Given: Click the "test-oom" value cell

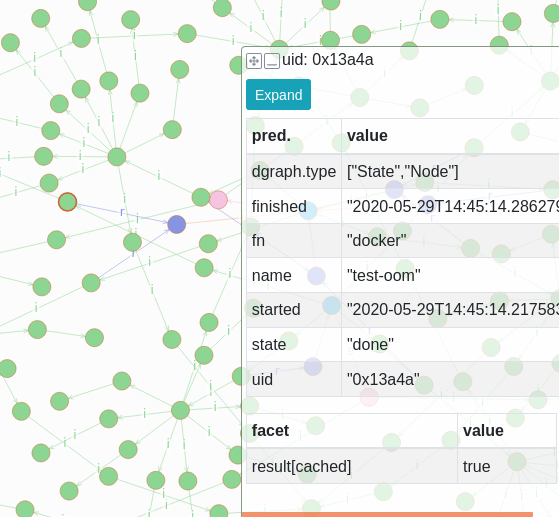Looking at the screenshot, I should [450, 275].
